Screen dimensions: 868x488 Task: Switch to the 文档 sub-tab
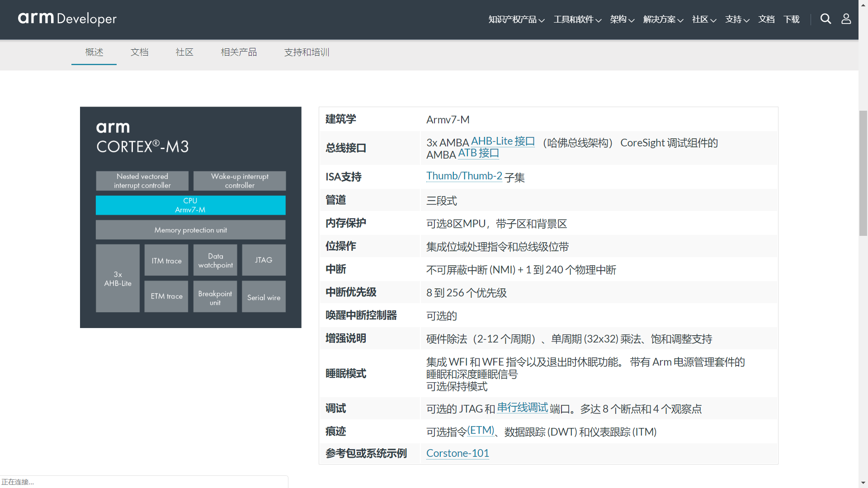click(x=139, y=52)
